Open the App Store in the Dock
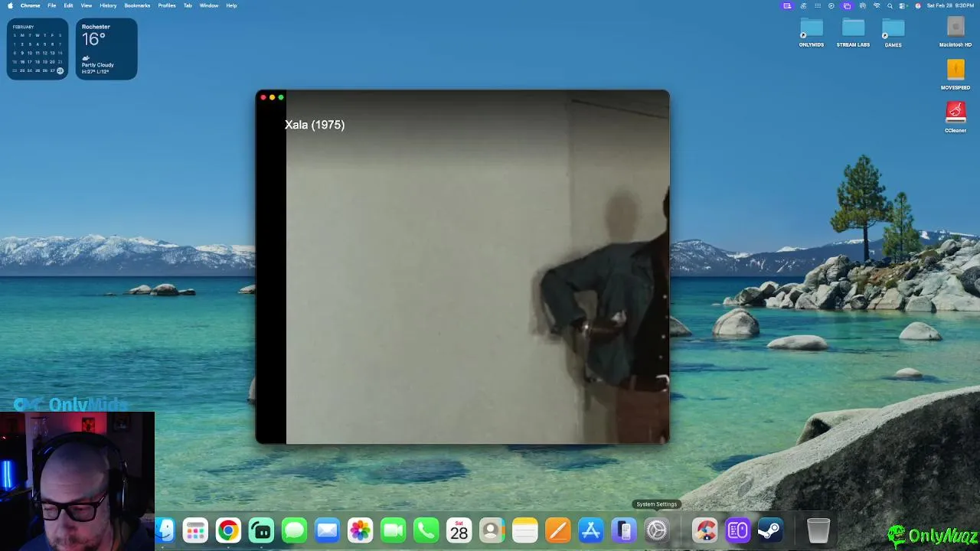This screenshot has height=551, width=980. pyautogui.click(x=590, y=530)
